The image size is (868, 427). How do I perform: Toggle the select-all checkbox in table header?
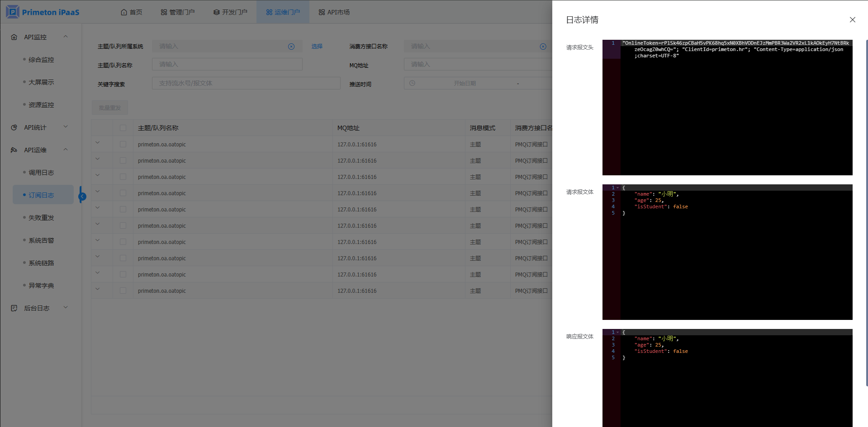[x=123, y=128]
